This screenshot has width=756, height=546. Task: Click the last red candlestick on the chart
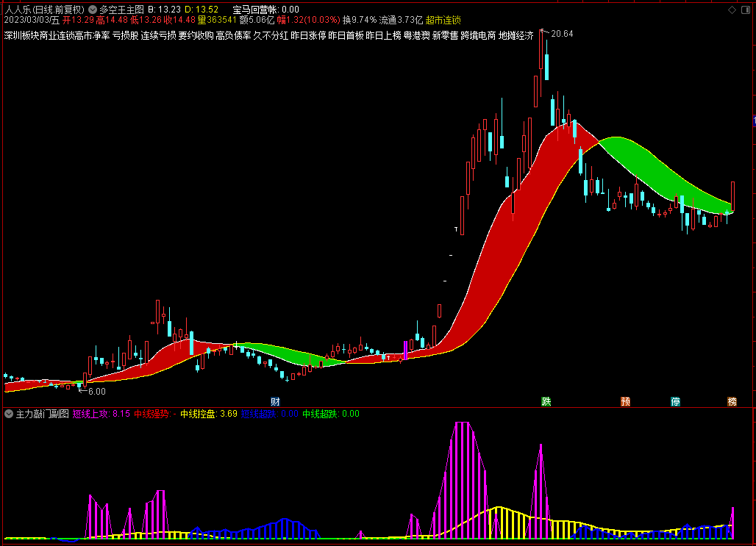tap(733, 196)
